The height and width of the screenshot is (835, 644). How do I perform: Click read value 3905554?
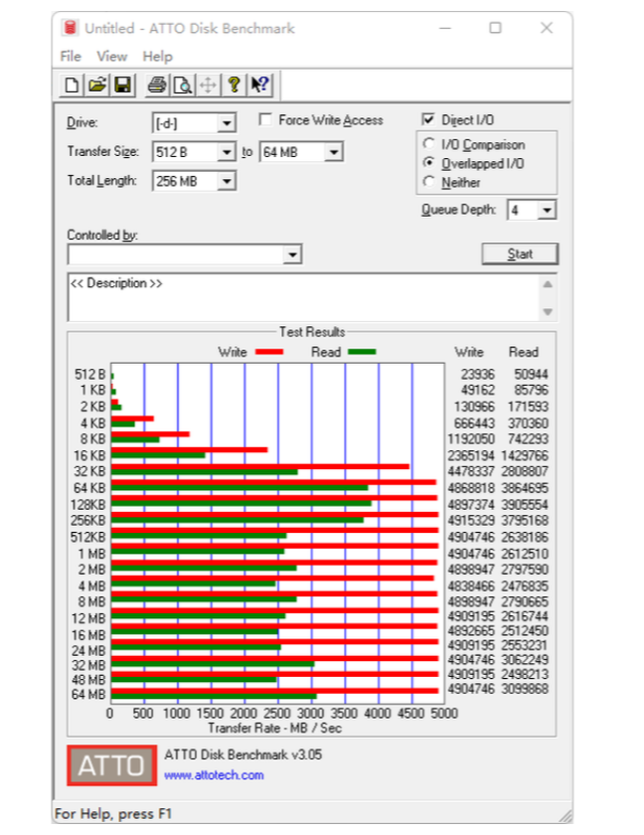[x=525, y=505]
